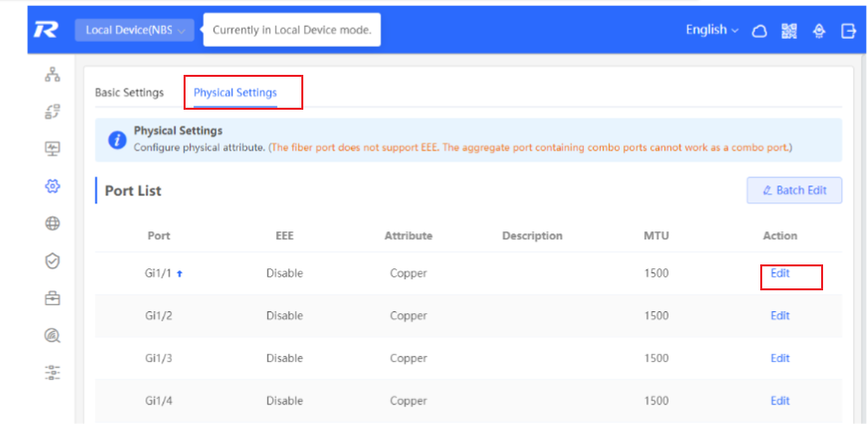Click the Ruijie logo in the header
The image size is (868, 444).
[x=45, y=30]
